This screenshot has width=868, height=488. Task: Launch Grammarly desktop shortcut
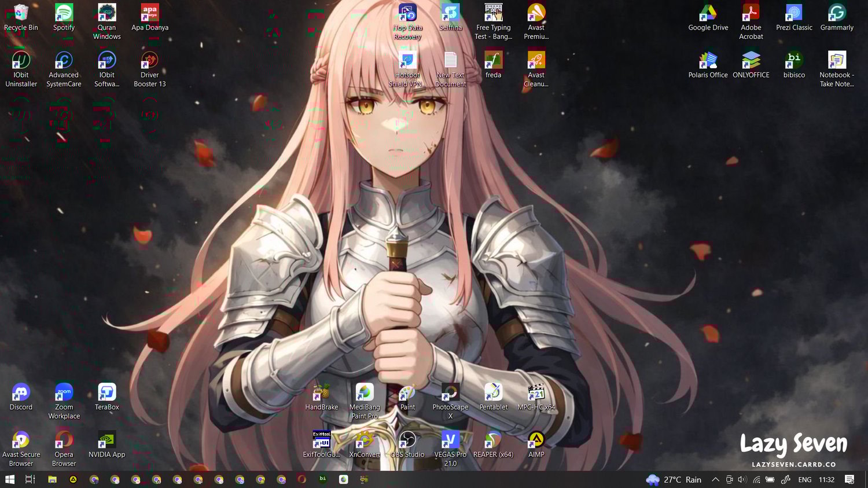click(837, 18)
